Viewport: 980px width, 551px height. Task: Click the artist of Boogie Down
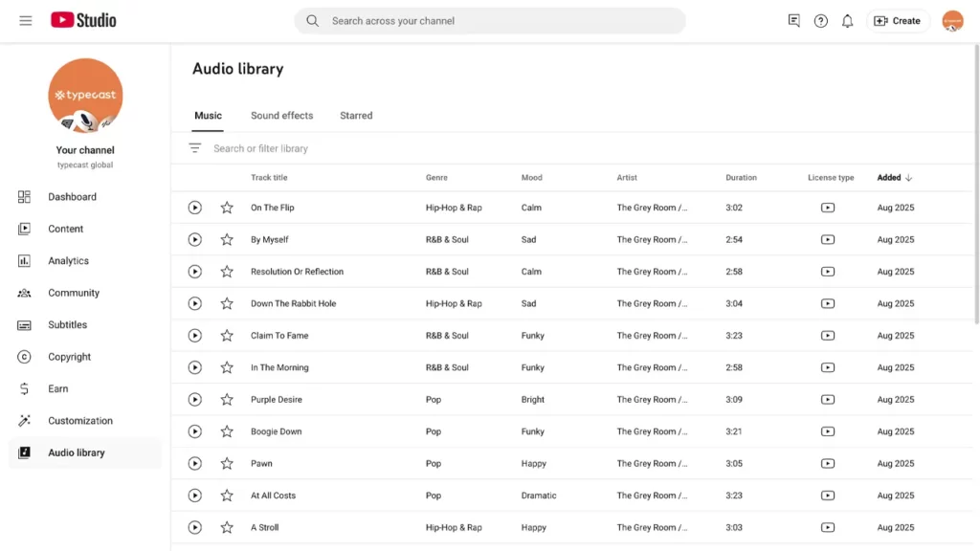(652, 431)
